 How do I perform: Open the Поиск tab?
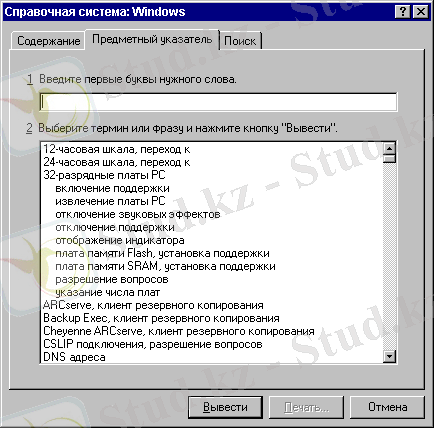coord(240,41)
